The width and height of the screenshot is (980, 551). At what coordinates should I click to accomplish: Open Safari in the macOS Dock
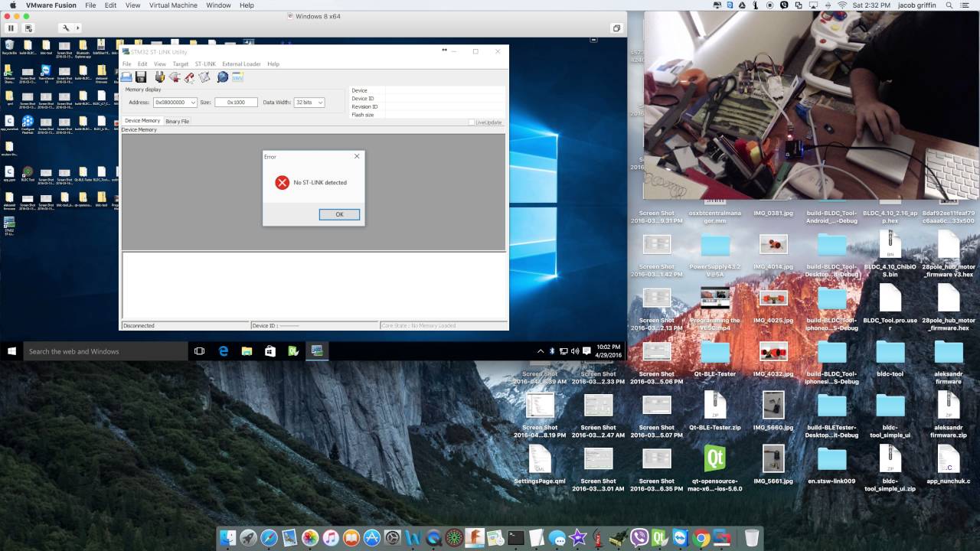(269, 538)
